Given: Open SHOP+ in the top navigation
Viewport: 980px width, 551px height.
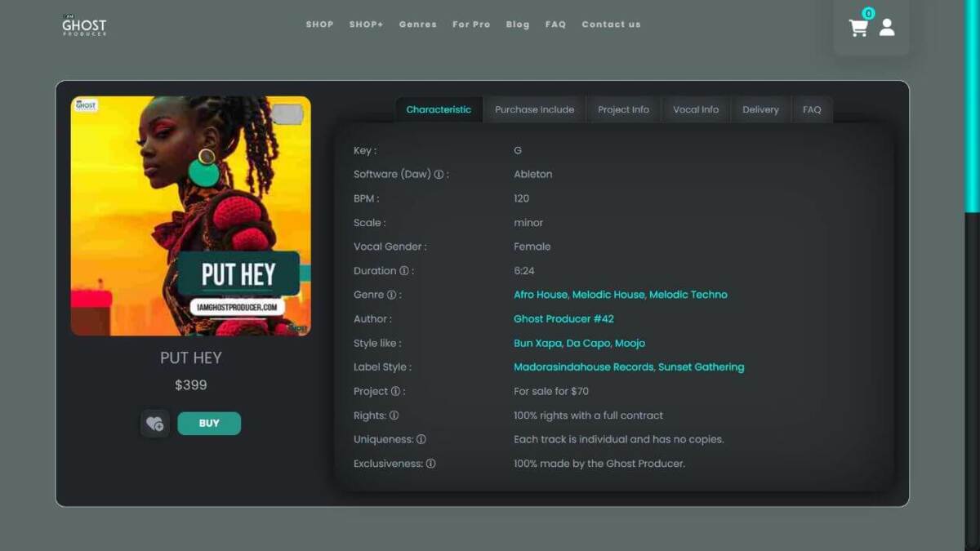Looking at the screenshot, I should point(366,24).
